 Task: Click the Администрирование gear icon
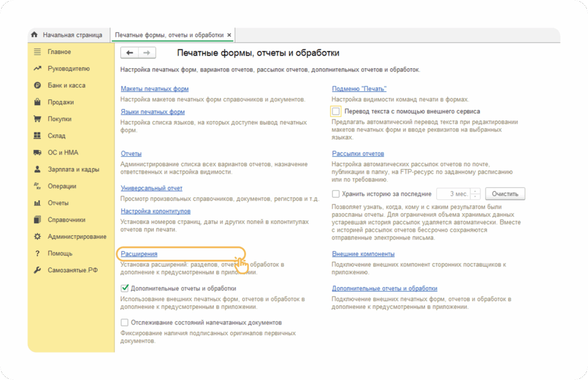(37, 236)
